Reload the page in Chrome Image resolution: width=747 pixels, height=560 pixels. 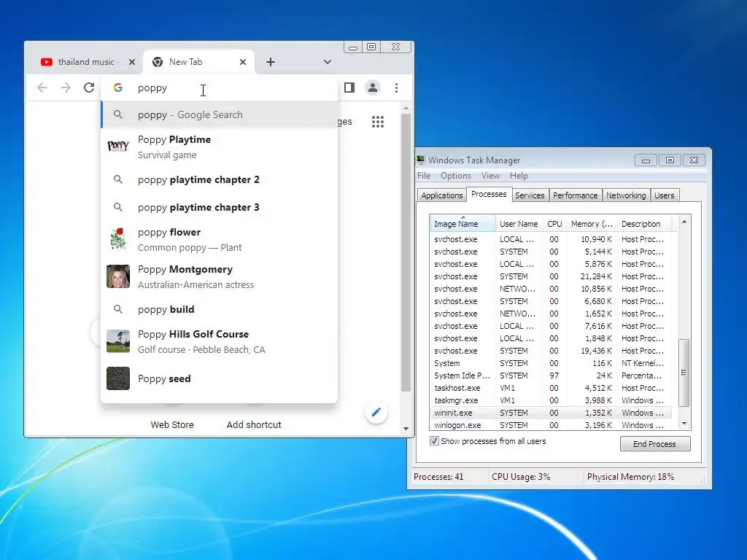89,87
